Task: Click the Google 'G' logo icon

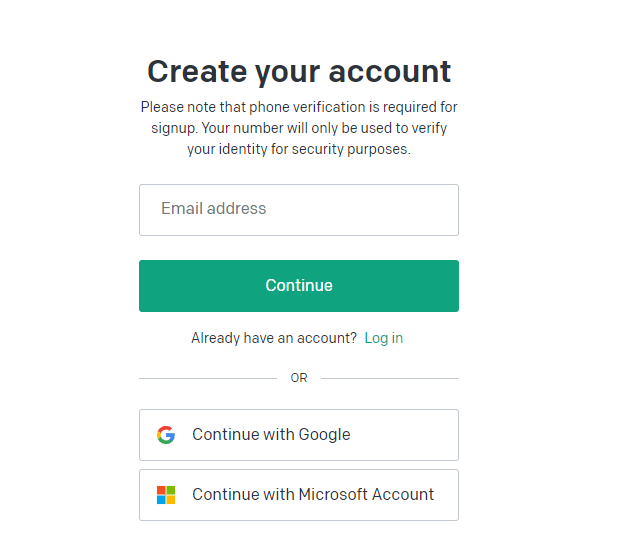Action: pos(166,435)
